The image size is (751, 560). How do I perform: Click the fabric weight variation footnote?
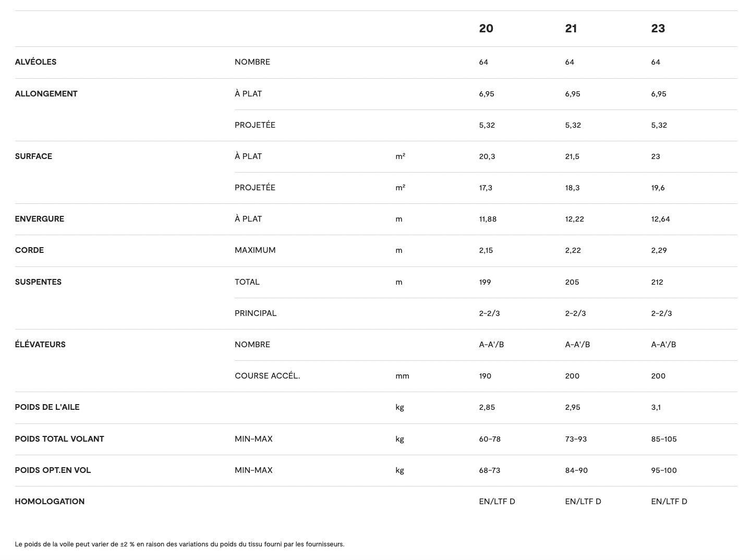coord(179,544)
